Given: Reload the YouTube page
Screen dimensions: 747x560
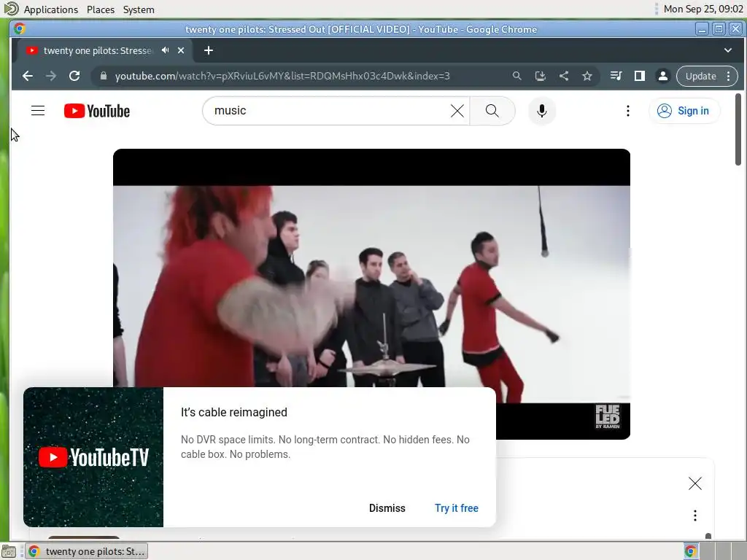Looking at the screenshot, I should [74, 76].
